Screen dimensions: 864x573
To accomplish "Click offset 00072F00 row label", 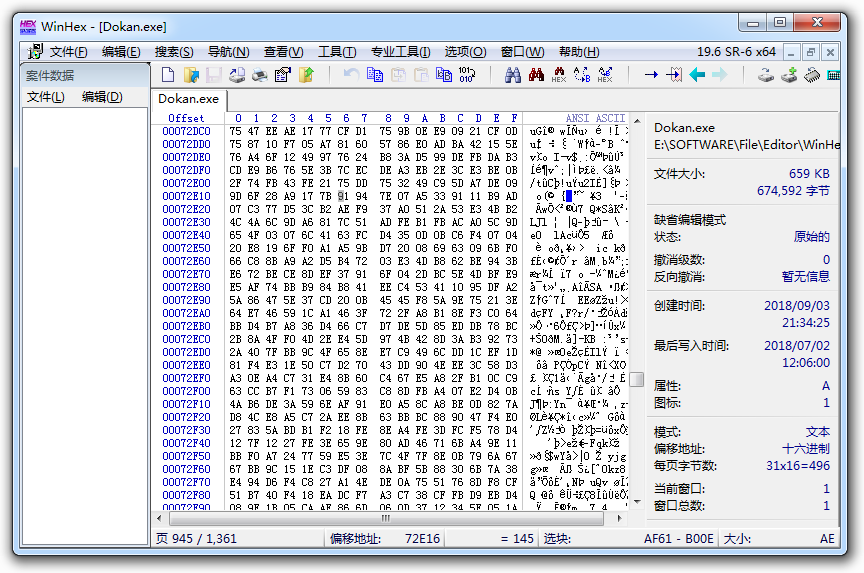I will 186,391.
